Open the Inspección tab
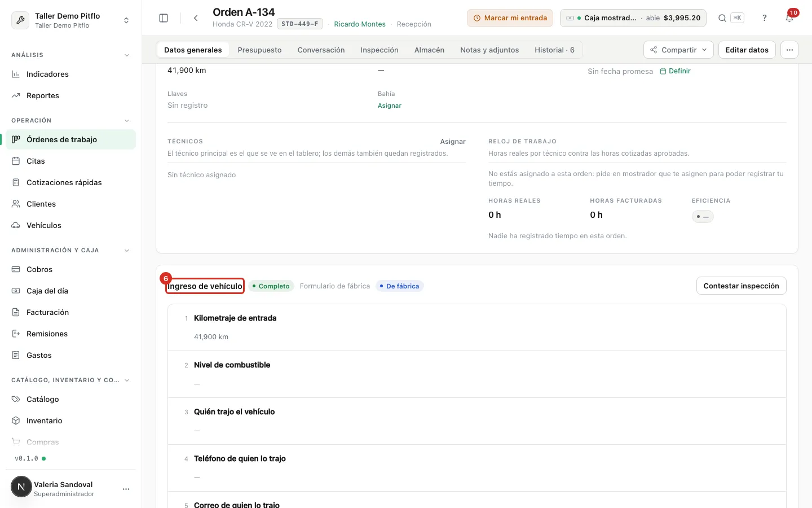The width and height of the screenshot is (812, 508). pos(379,50)
